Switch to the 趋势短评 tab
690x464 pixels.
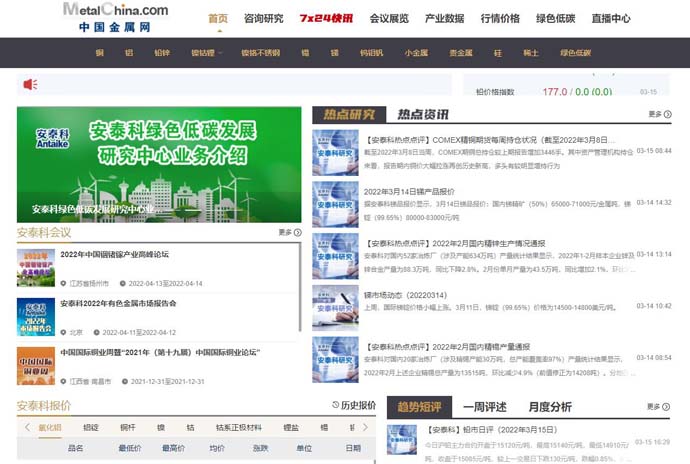(419, 407)
